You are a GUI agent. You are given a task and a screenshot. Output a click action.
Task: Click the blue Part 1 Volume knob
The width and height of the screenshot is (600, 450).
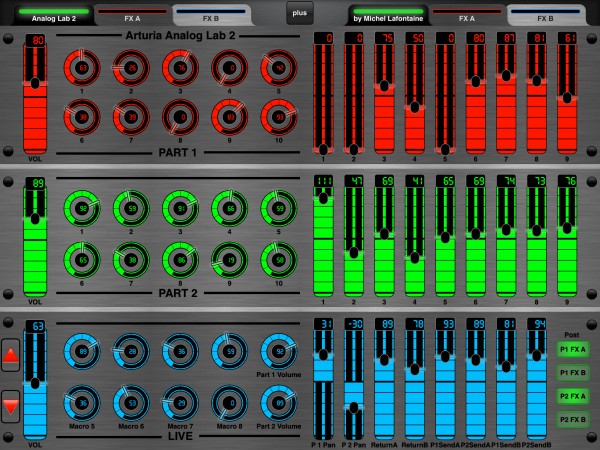point(279,351)
